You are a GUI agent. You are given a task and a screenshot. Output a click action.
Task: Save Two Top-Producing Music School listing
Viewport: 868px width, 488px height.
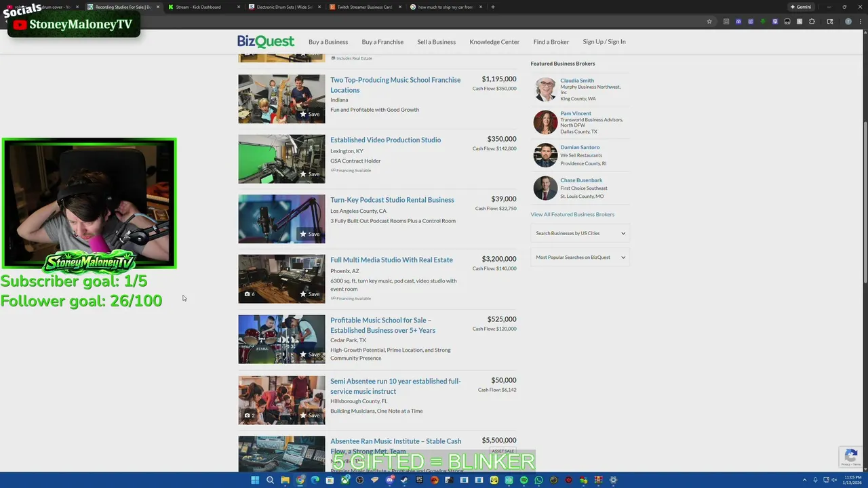click(x=310, y=114)
